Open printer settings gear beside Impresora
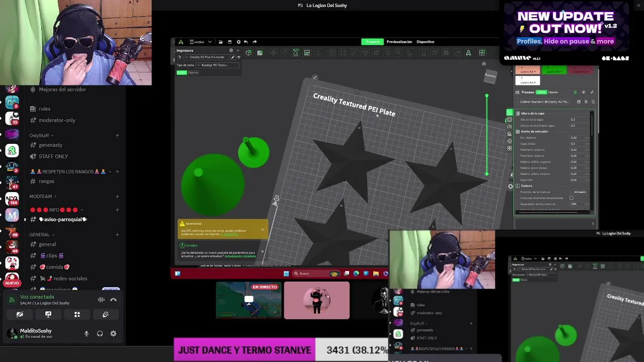The image size is (644, 362). 231,50
